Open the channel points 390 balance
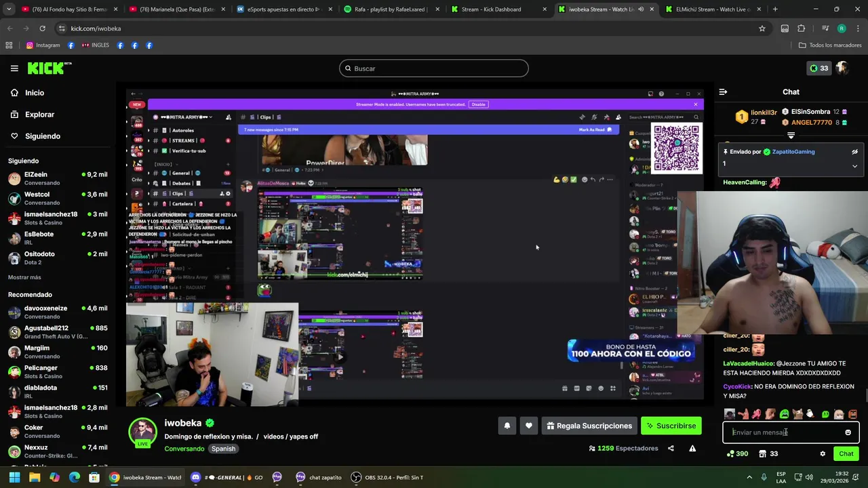The height and width of the screenshot is (488, 868). tap(737, 454)
